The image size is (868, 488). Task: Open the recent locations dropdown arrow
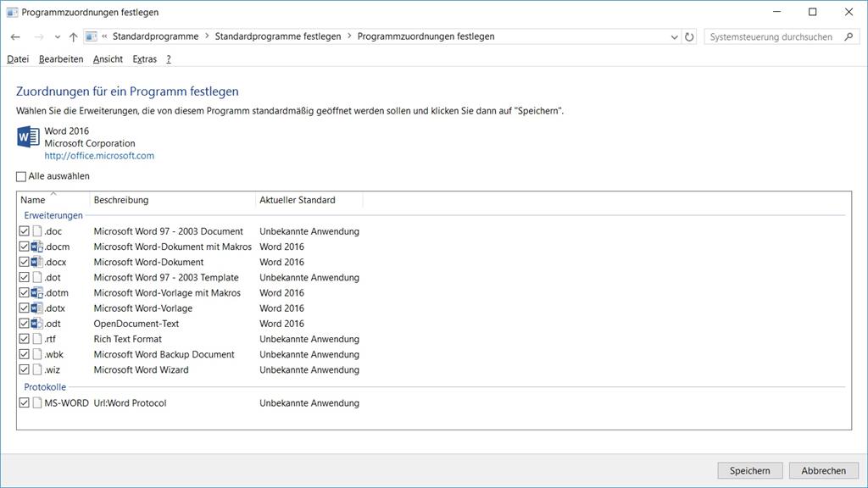pos(58,37)
